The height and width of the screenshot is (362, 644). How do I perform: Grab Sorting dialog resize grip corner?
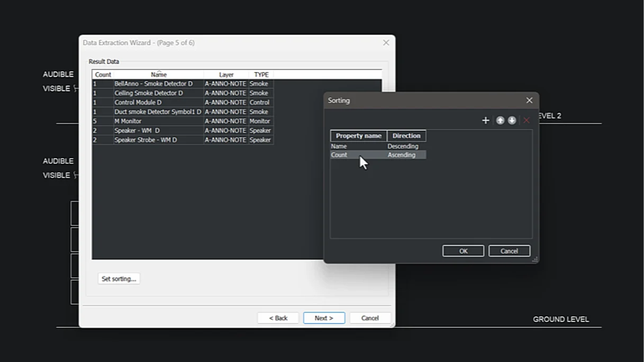coord(535,259)
